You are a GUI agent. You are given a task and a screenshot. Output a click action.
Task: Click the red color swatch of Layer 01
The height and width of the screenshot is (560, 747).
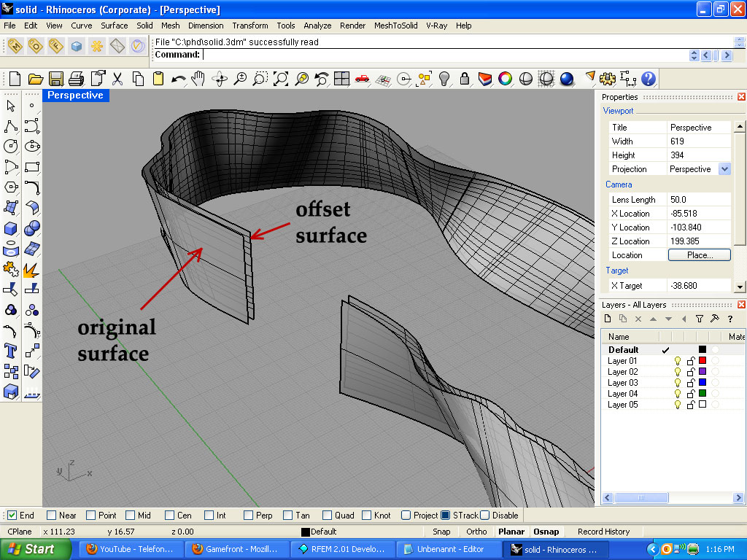click(x=703, y=361)
